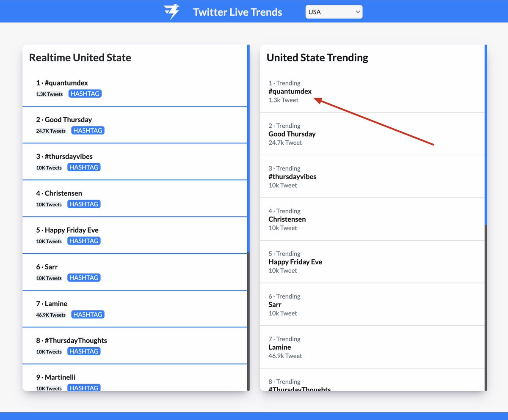
Task: Click the Realtime panel scrollbar thumb
Action: [248, 149]
